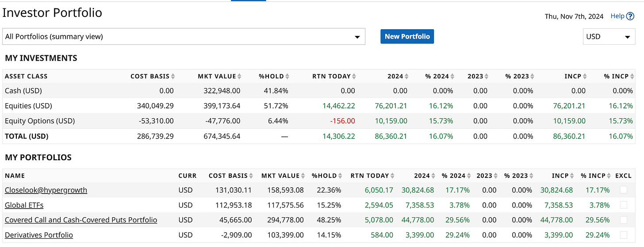The image size is (644, 247).
Task: Sort My Investments by %Hold arrows
Action: [287, 76]
